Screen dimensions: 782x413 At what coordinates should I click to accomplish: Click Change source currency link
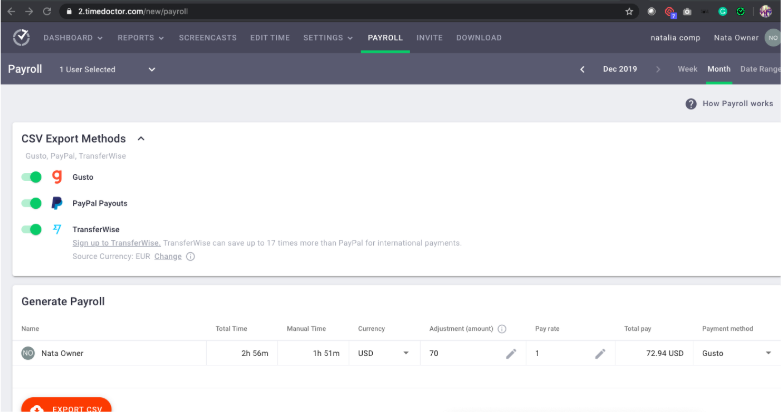(168, 256)
